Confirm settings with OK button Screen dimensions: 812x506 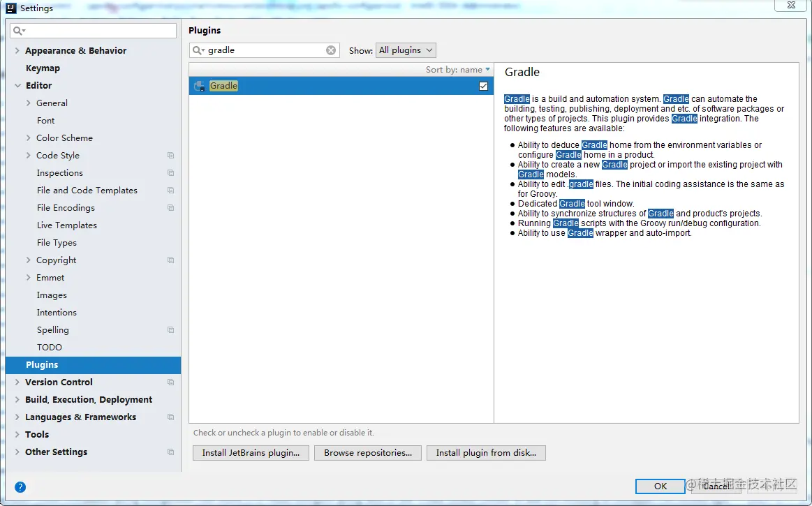click(660, 486)
